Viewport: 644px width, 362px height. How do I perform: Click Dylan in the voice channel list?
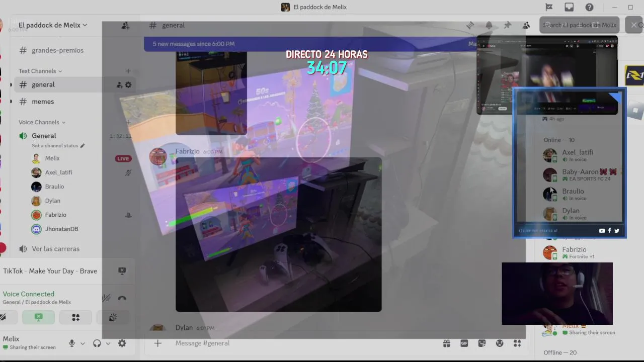pyautogui.click(x=52, y=201)
